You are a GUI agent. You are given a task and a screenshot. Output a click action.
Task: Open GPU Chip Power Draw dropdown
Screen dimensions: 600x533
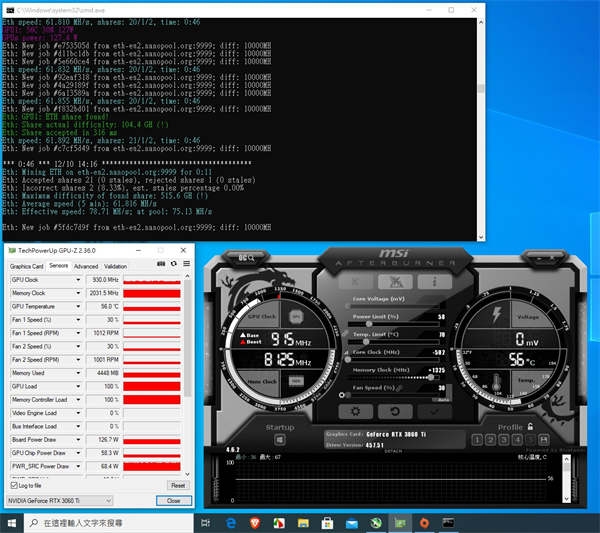(x=78, y=453)
